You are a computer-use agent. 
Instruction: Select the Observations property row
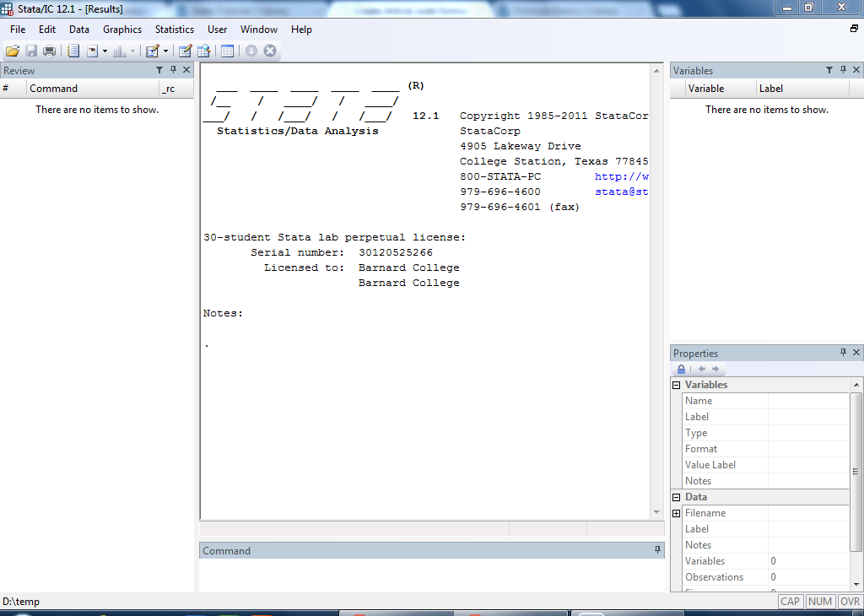coord(766,577)
